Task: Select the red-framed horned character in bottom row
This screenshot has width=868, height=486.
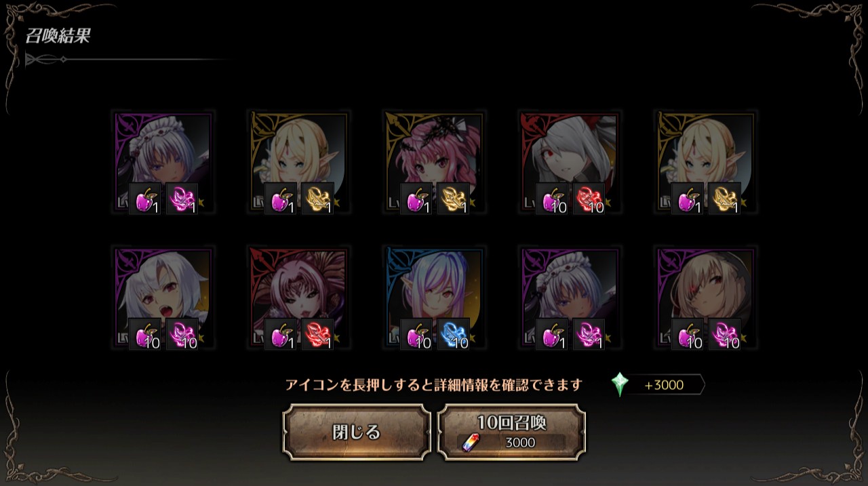Action: point(299,298)
